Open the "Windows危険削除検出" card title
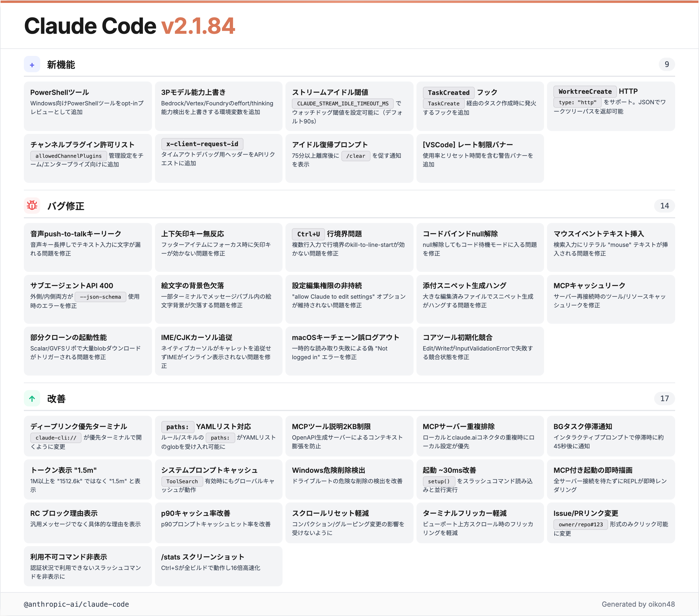Image resolution: width=699 pixels, height=616 pixels. click(328, 470)
